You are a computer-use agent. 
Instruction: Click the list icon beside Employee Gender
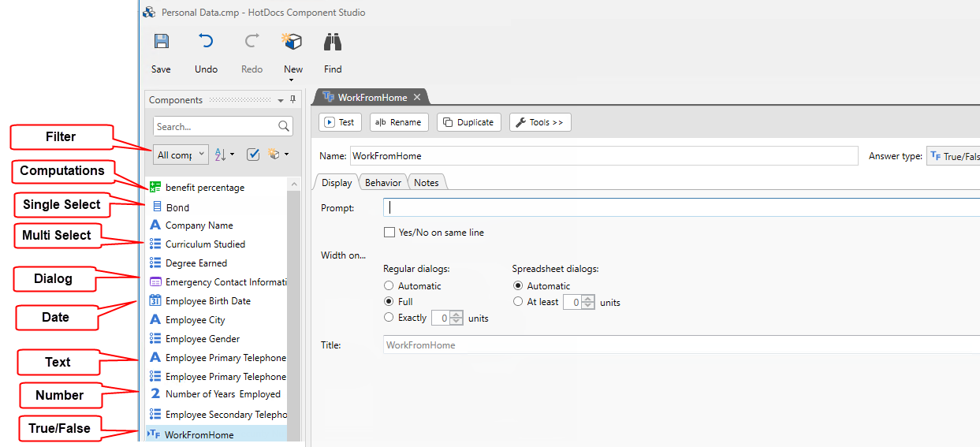(x=155, y=338)
